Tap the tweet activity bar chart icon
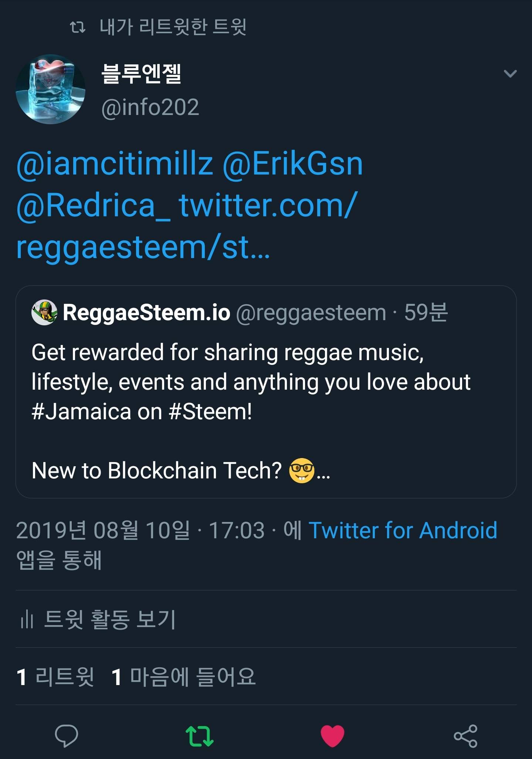Image resolution: width=532 pixels, height=759 pixels. [x=27, y=619]
